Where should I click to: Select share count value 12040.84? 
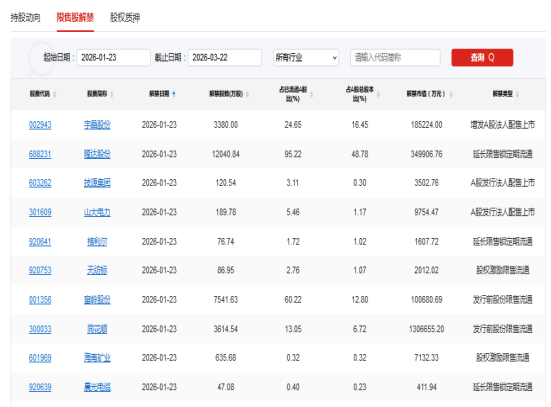pos(226,154)
